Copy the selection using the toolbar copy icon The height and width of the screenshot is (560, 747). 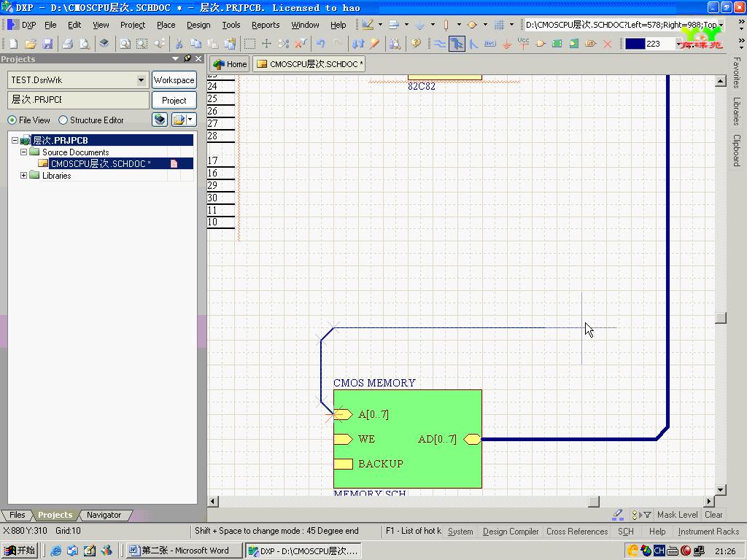(196, 44)
